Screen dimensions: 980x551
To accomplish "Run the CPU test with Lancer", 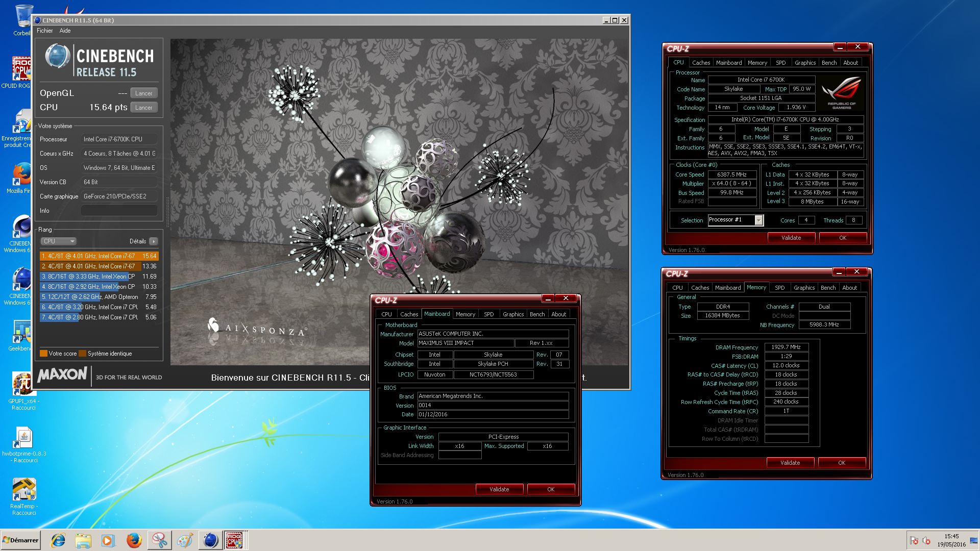I will click(143, 108).
